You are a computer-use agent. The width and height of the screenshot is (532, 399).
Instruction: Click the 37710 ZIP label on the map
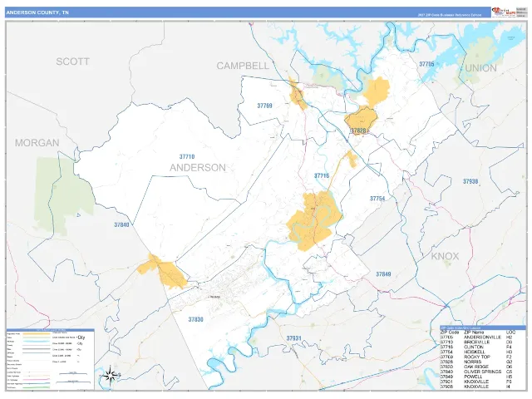pos(187,157)
